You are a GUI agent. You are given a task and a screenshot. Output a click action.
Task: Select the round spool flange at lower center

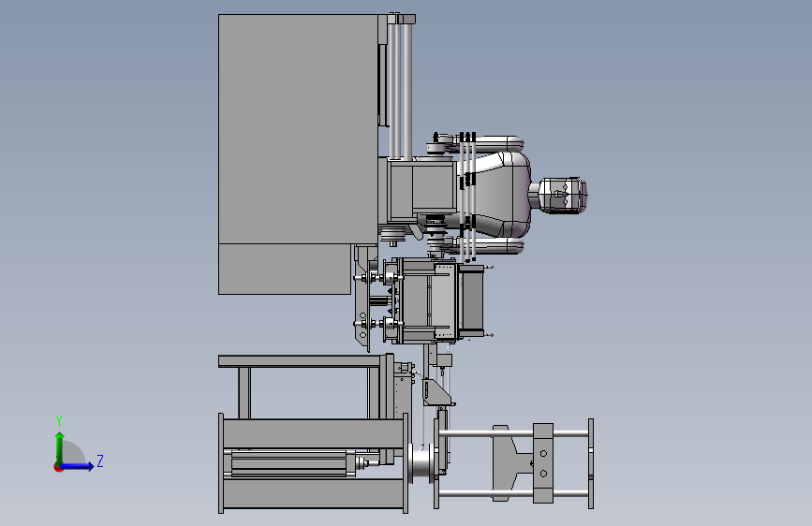point(421,463)
